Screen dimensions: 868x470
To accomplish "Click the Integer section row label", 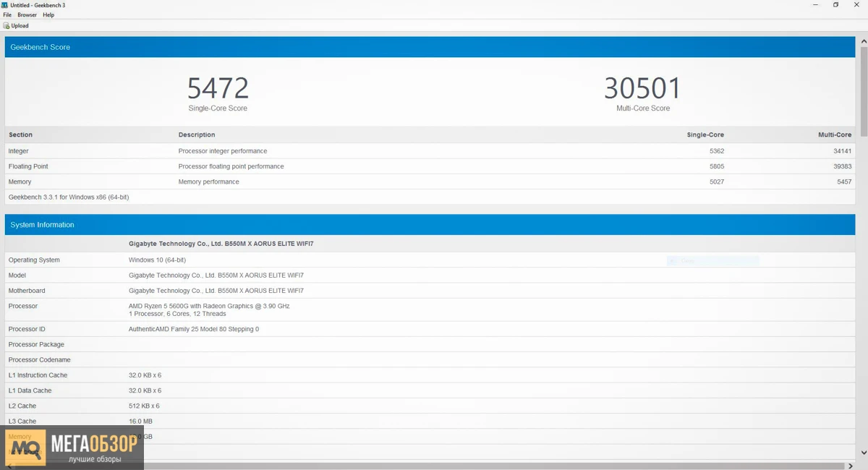I will coord(19,151).
